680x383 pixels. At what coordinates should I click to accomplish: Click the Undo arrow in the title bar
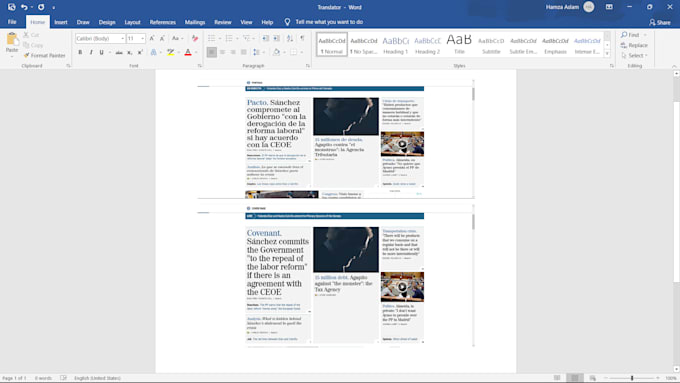pos(24,7)
